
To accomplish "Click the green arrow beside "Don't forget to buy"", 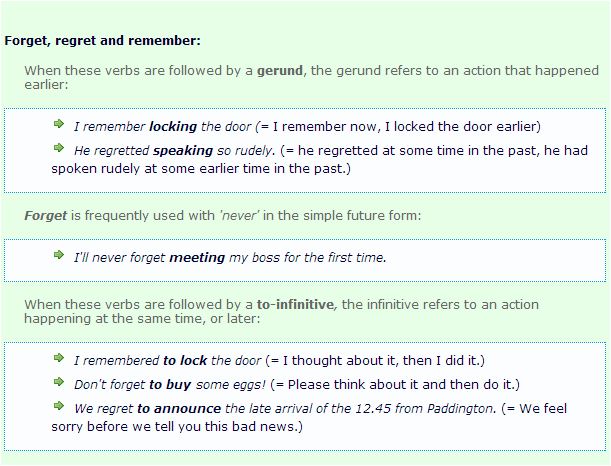I will click(59, 382).
